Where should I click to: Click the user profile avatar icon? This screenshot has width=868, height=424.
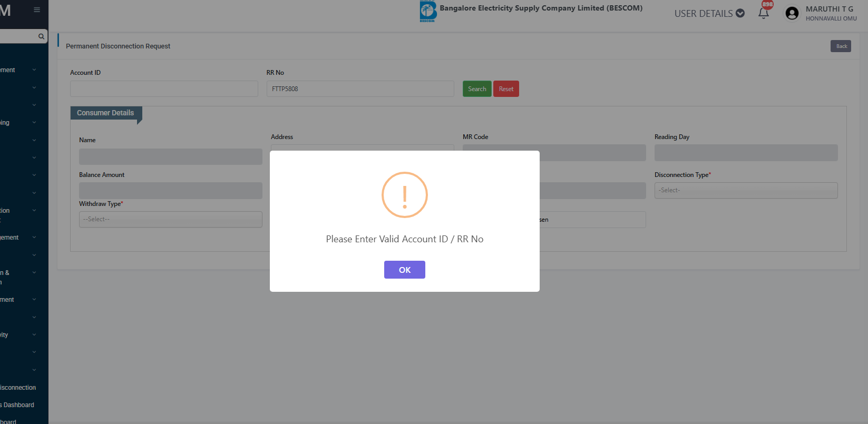click(x=792, y=13)
